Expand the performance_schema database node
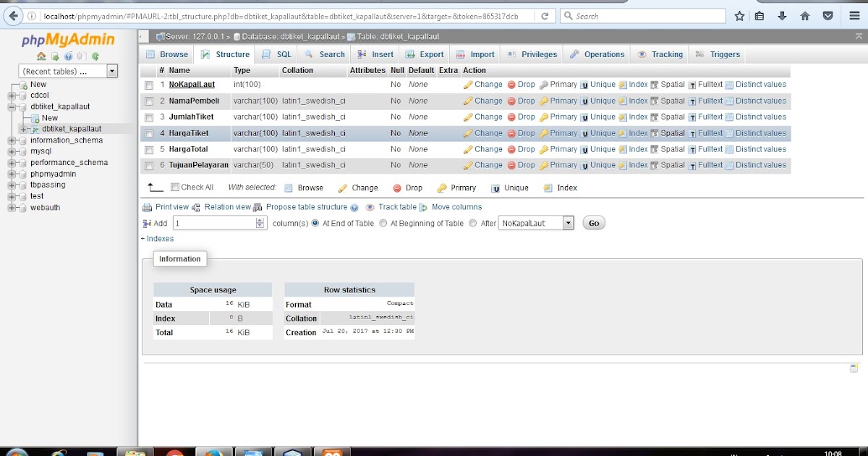Image resolution: width=868 pixels, height=456 pixels. pos(12,163)
